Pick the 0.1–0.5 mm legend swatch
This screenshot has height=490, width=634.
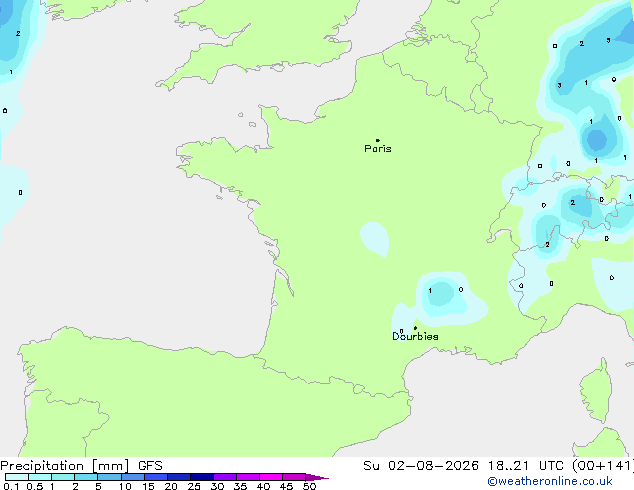pos(17,477)
